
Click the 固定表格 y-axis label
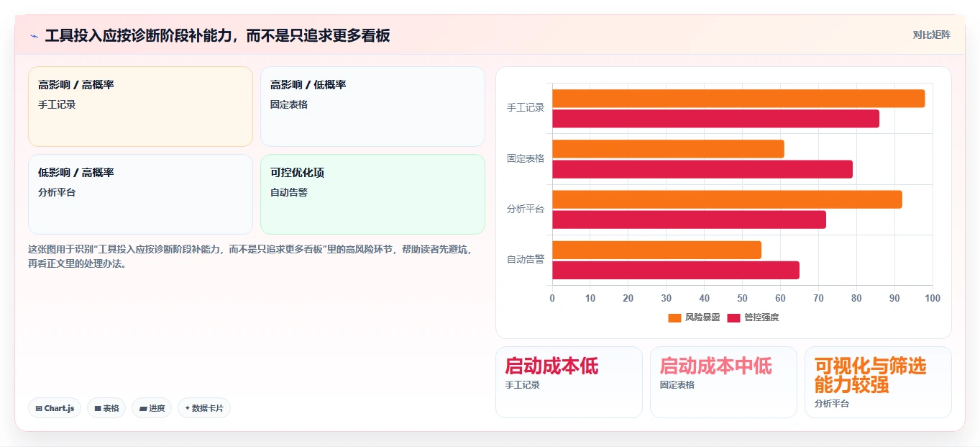tap(526, 158)
